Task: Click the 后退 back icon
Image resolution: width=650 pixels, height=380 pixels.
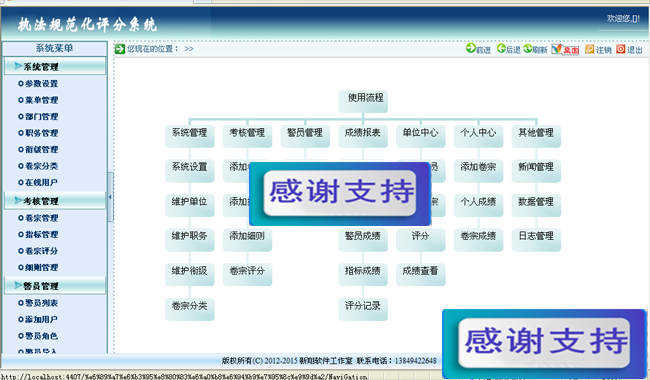Action: tap(501, 48)
